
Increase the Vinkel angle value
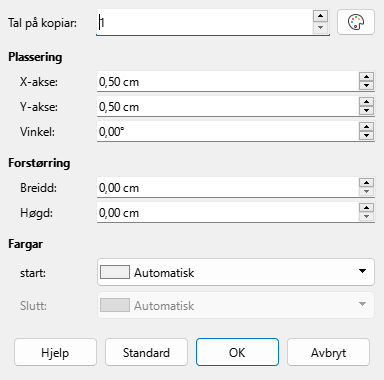[366, 127]
